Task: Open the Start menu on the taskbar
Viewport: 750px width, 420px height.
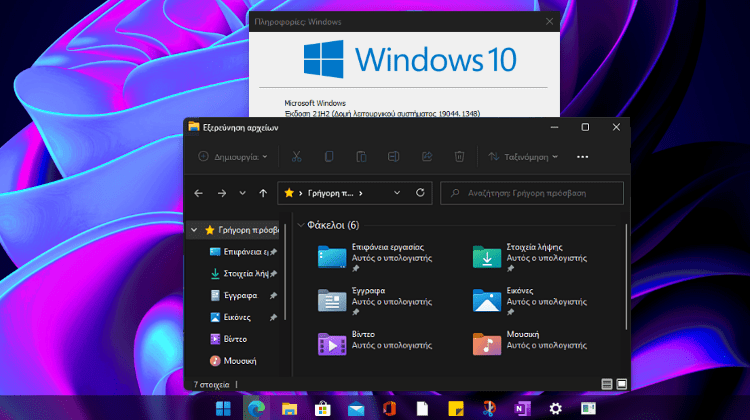Action: coord(223,409)
